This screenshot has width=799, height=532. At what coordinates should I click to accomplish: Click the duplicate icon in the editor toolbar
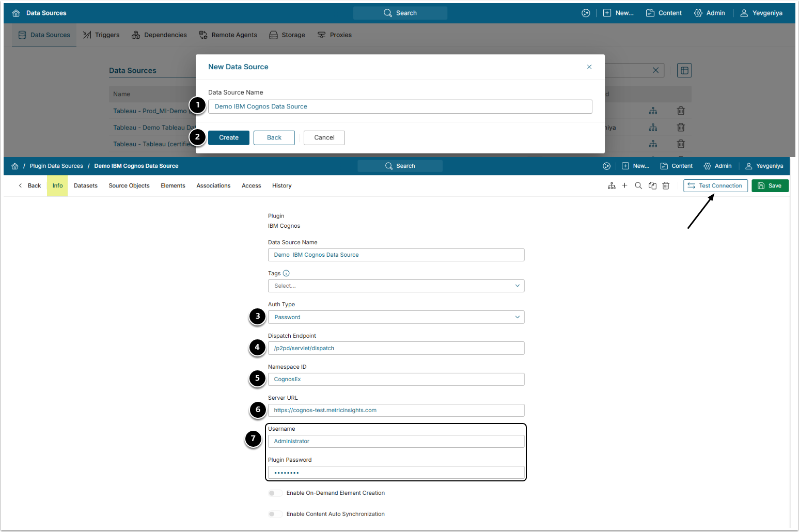pos(652,186)
